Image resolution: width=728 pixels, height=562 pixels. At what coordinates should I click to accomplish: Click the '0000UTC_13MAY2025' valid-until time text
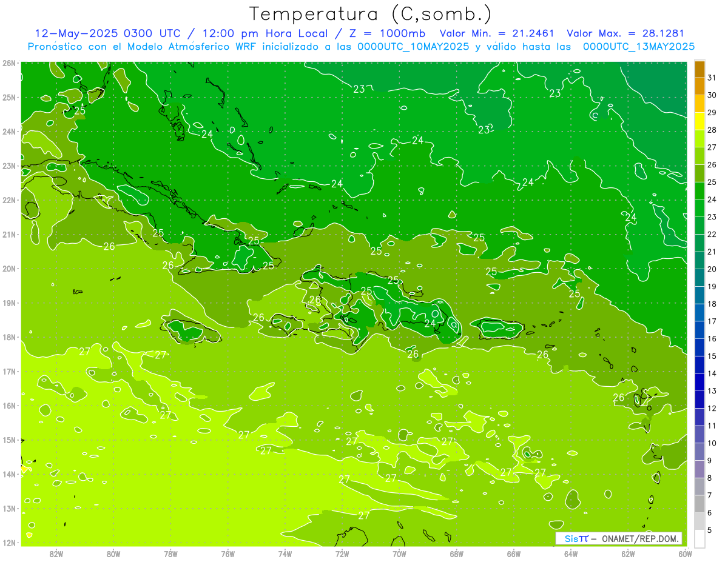pos(639,47)
